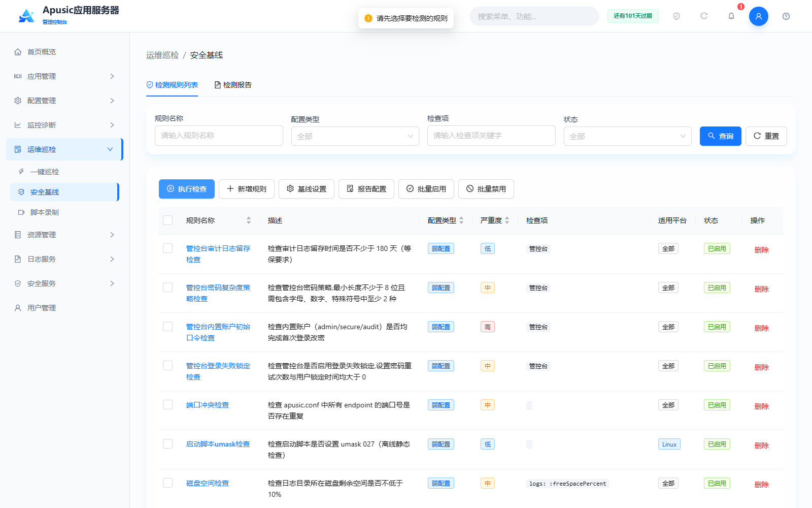Click 新增规则 button
812x508 pixels.
pos(247,189)
